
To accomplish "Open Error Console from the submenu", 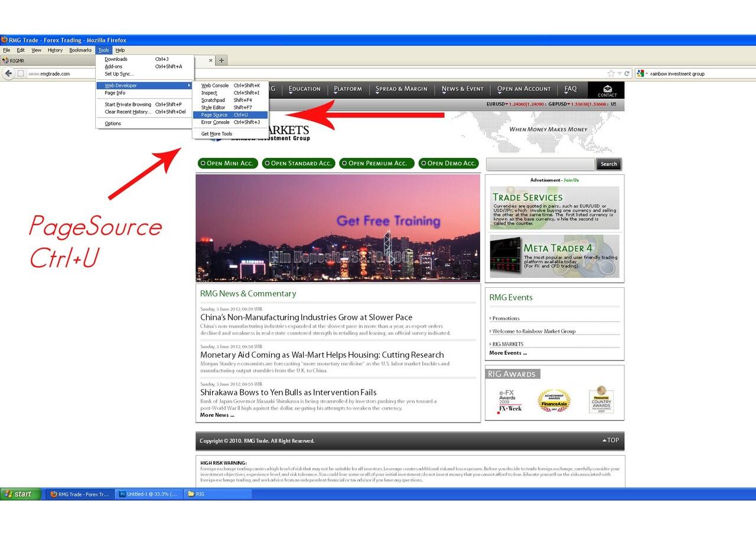I will point(230,122).
